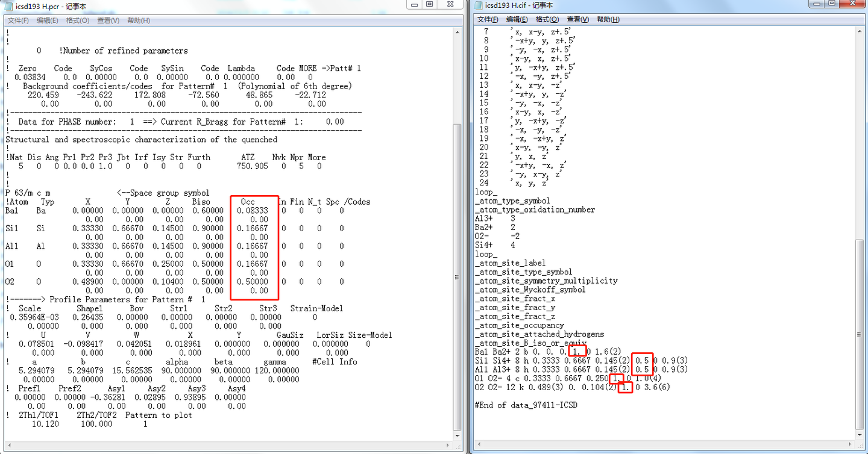Click the background coefficient 220.459
The width and height of the screenshot is (868, 454).
(x=43, y=95)
